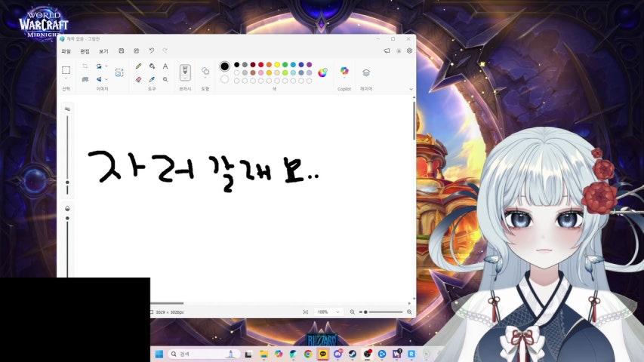Viewport: 644px width, 362px height.
Task: Select the Magnifier tool
Action: (165, 79)
